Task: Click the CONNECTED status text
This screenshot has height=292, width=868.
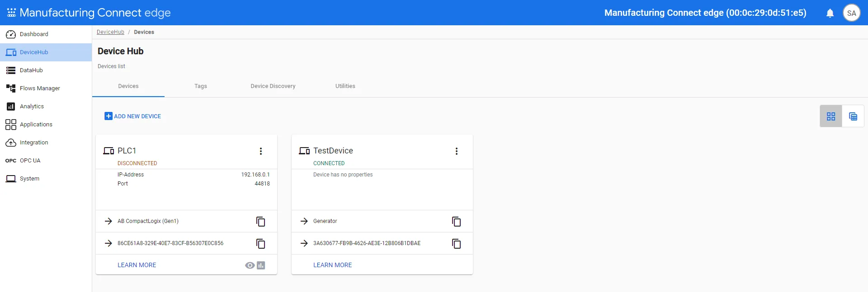Action: [x=329, y=163]
